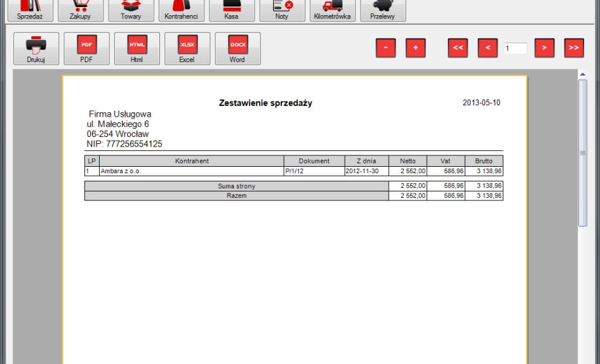Open the Sprzedaż module

(x=30, y=10)
